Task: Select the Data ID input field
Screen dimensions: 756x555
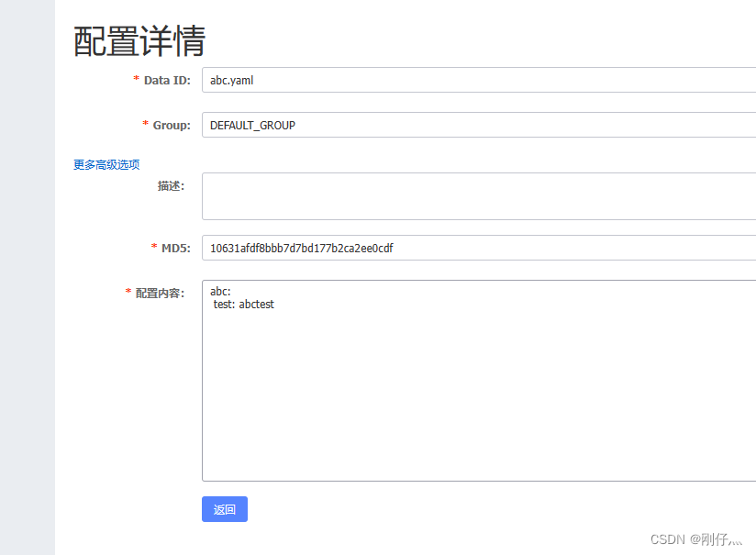Action: pyautogui.click(x=413, y=80)
